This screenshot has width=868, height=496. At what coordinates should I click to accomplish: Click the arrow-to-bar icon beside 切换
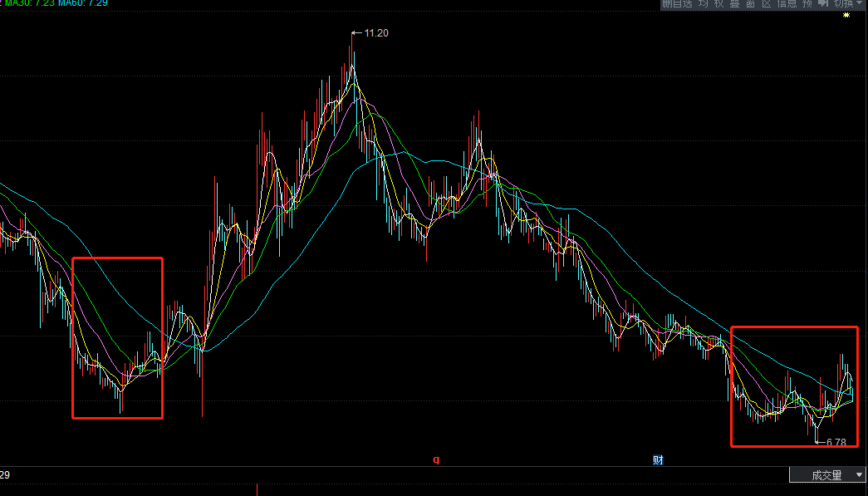click(823, 3)
